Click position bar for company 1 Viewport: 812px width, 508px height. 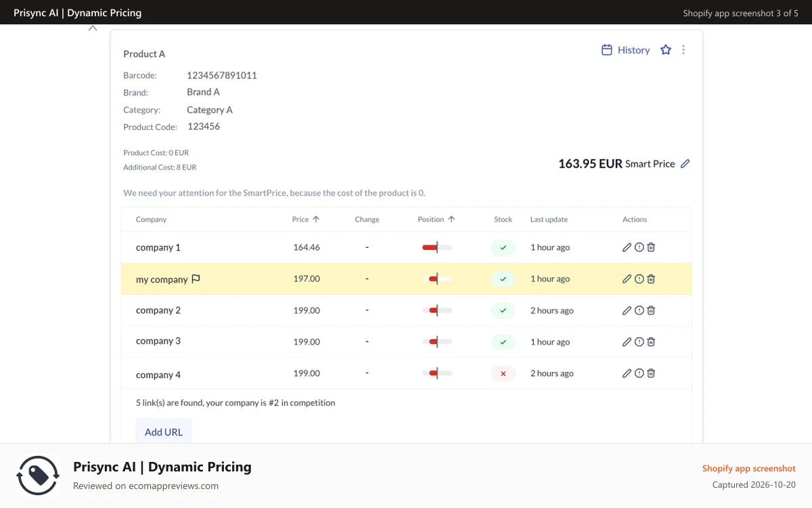[436, 248]
